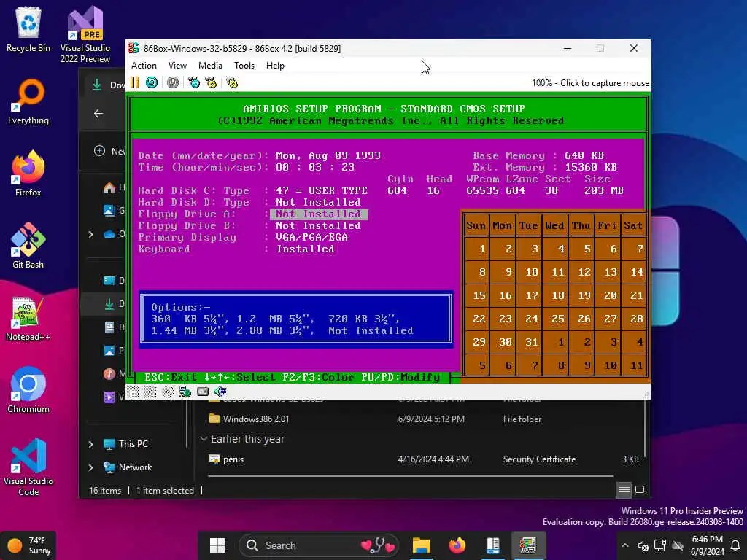
Task: Show hidden system tray icons
Action: (x=625, y=545)
